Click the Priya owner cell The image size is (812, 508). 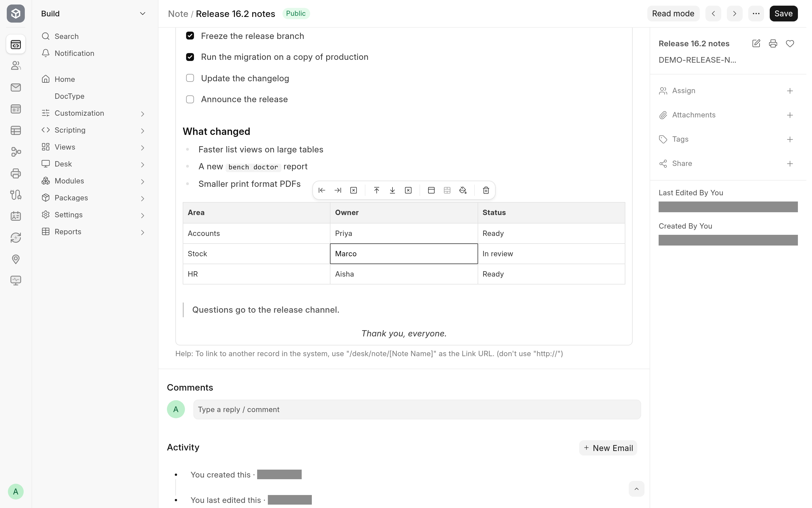pyautogui.click(x=404, y=233)
